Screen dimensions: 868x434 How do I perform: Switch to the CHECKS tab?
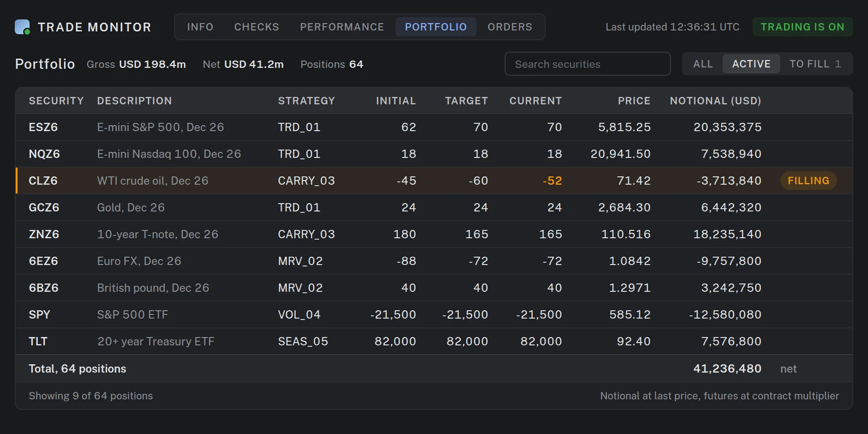257,27
